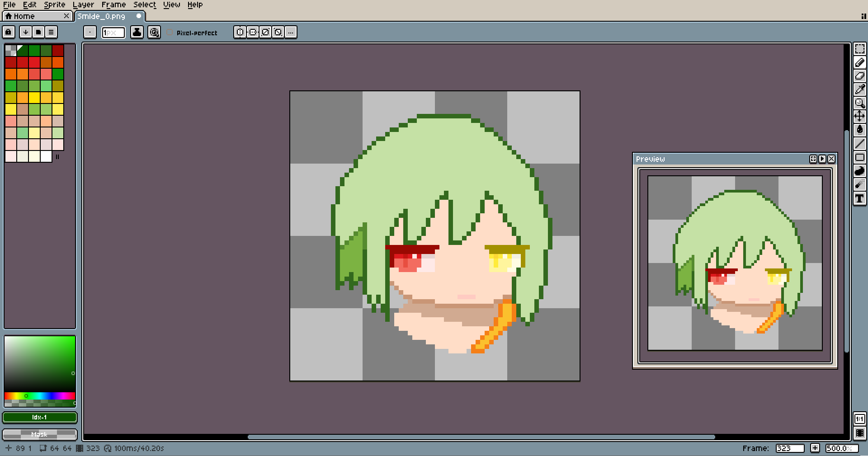Toggle the timeline visibility icon
The width and height of the screenshot is (868, 456).
(x=859, y=433)
